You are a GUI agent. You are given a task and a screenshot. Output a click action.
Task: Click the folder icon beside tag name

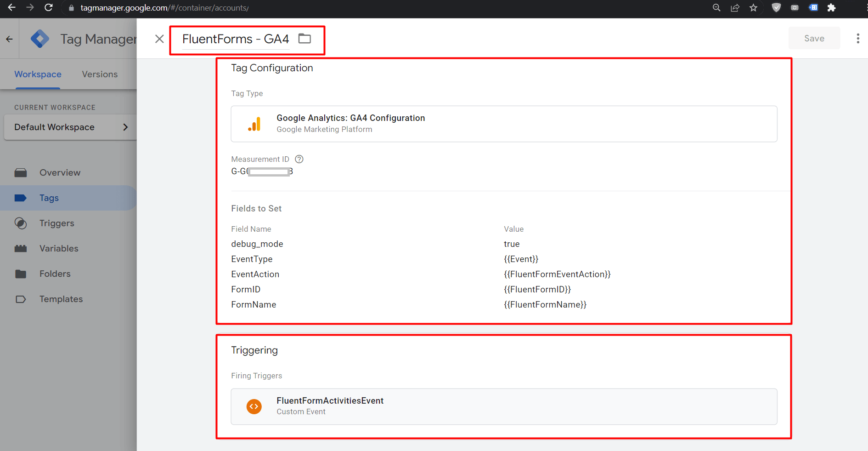pyautogui.click(x=304, y=39)
